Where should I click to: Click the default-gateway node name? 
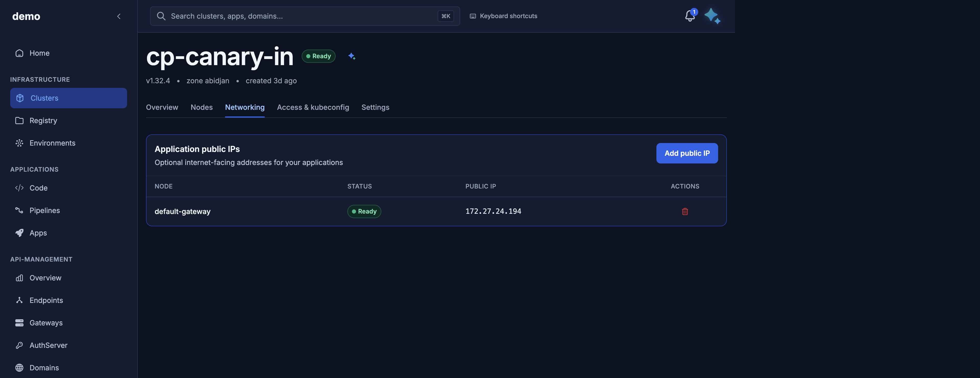183,212
